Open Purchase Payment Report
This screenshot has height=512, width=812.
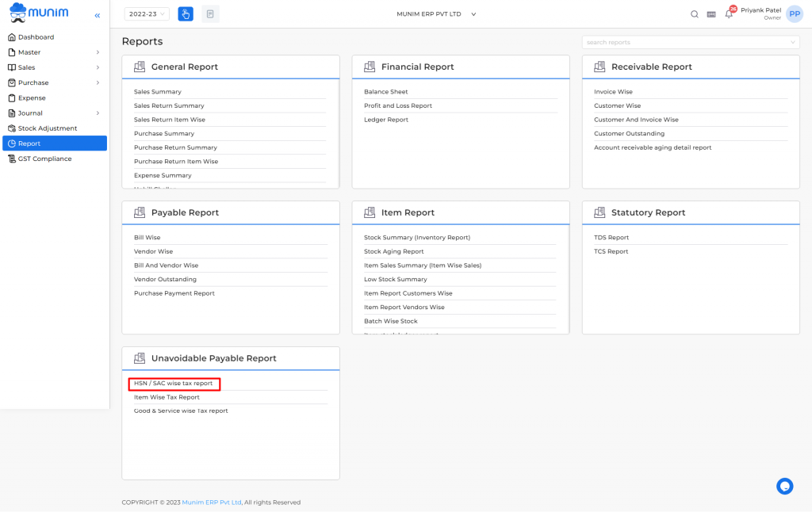pos(174,293)
